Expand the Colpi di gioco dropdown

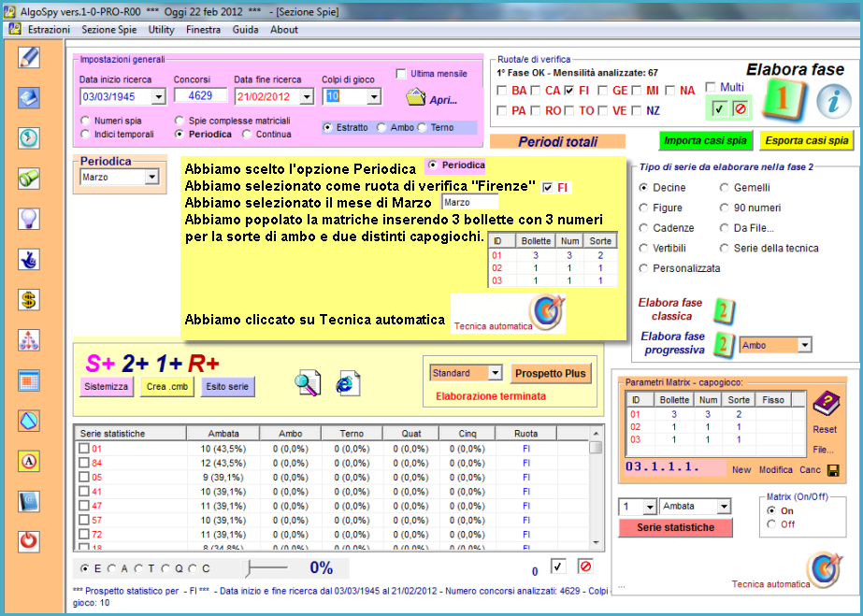[x=374, y=97]
